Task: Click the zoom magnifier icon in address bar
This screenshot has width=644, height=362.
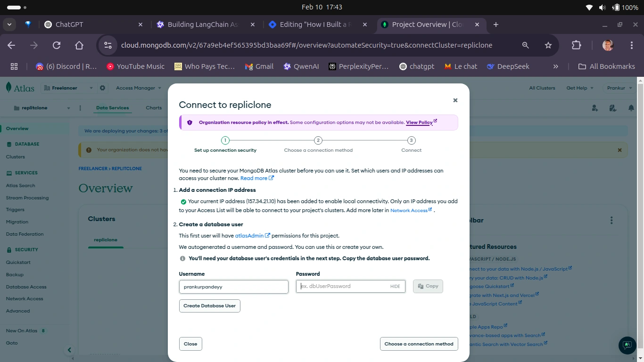Action: (525, 45)
